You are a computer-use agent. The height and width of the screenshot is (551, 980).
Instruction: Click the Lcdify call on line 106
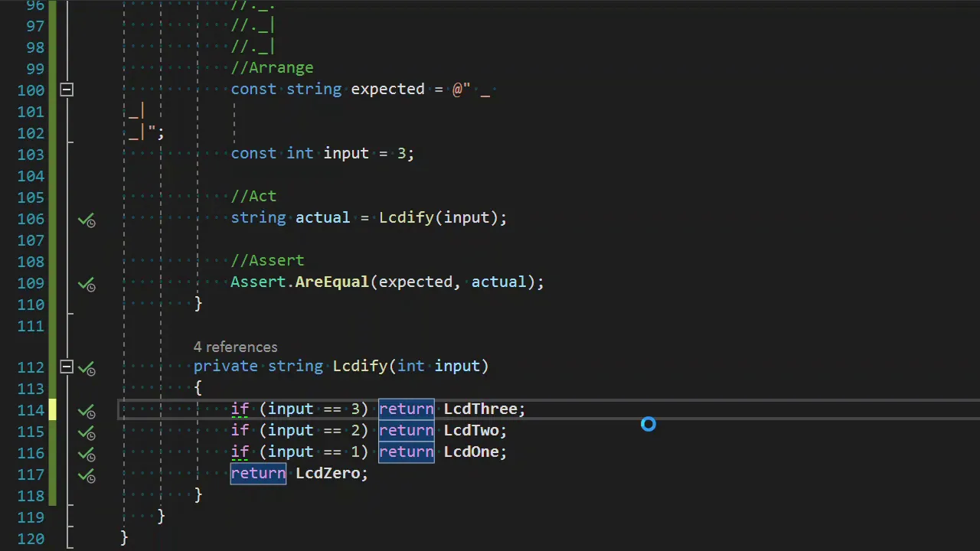click(x=407, y=217)
